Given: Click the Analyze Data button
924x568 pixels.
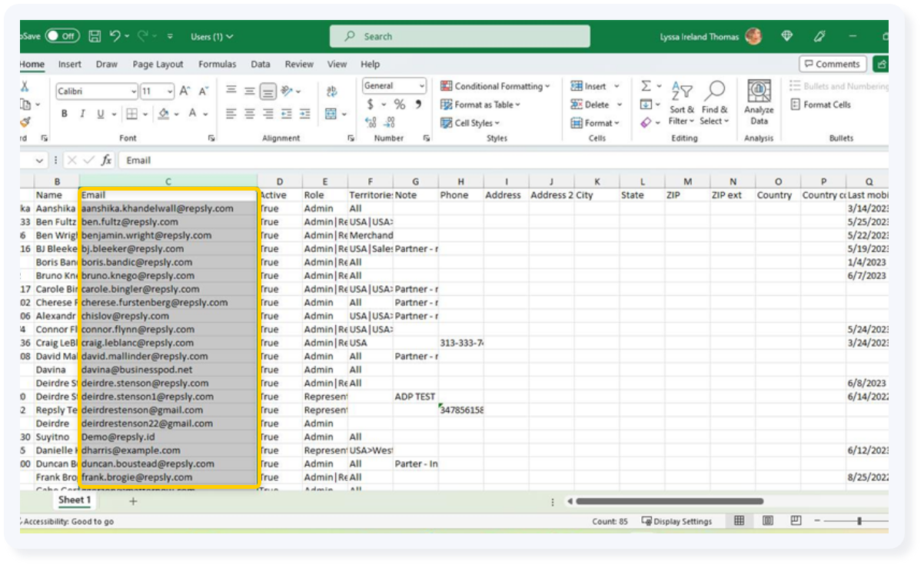Looking at the screenshot, I should click(x=759, y=102).
